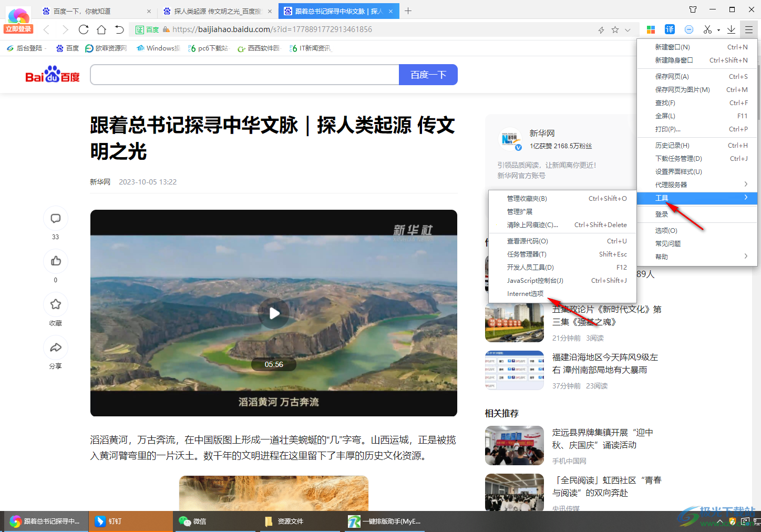Screen dimensions: 761x532
Task: Choose 保存网页(A) from menu
Action: pyautogui.click(x=697, y=76)
